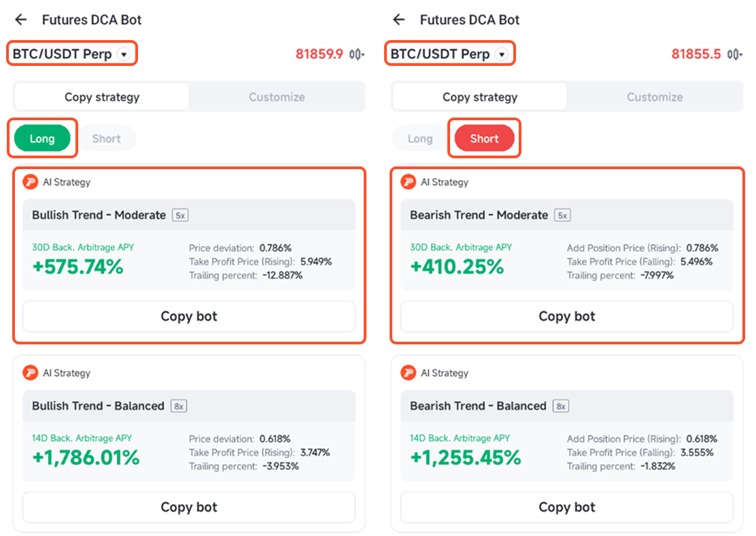This screenshot has width=756, height=536.
Task: Copy bot for Bearish Trend - Balanced
Action: 566,507
